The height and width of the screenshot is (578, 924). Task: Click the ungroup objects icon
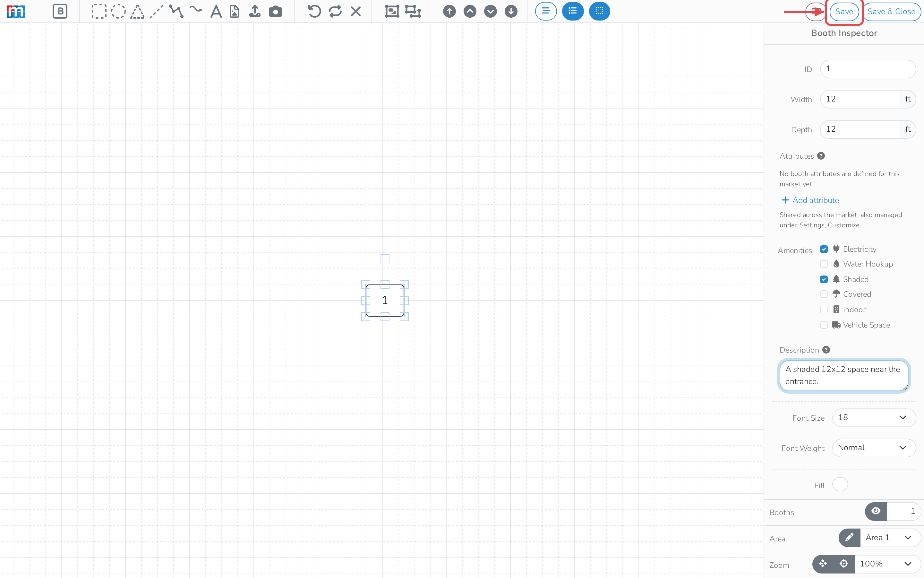coord(413,12)
